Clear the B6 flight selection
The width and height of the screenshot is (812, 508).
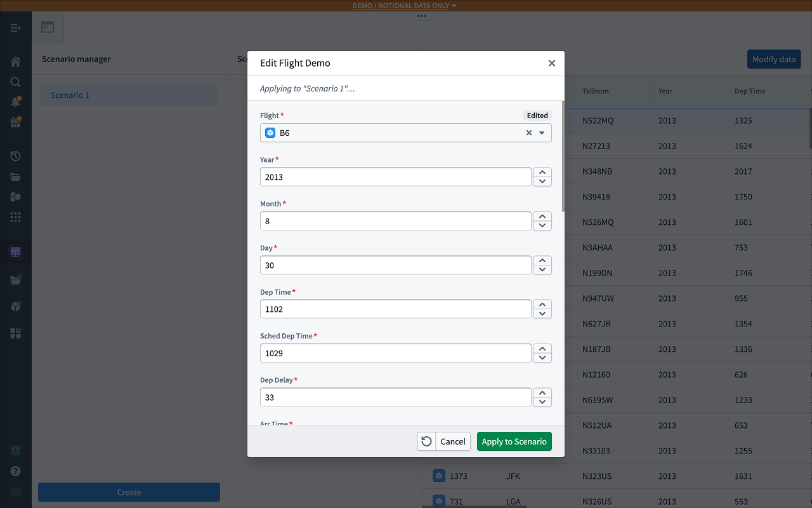[529, 133]
